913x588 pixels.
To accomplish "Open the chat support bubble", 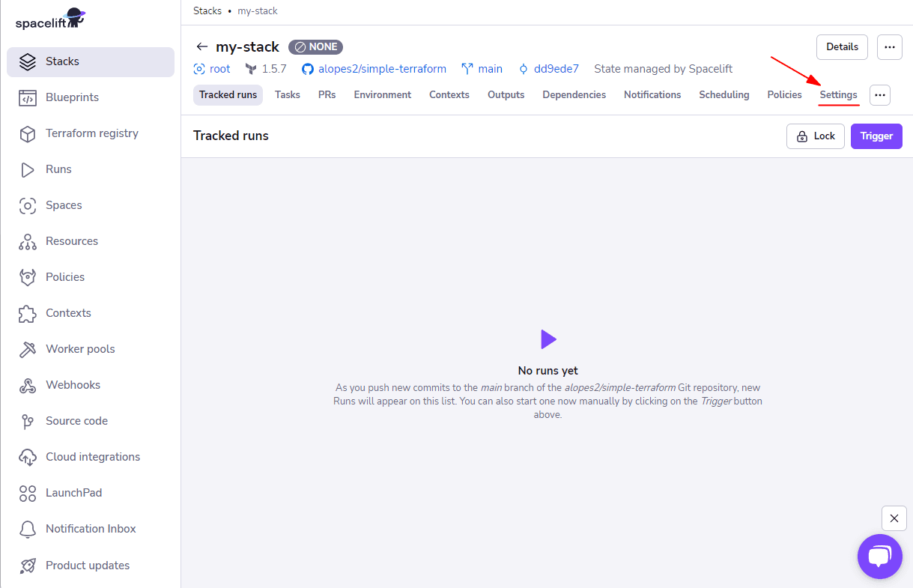I will (x=880, y=557).
